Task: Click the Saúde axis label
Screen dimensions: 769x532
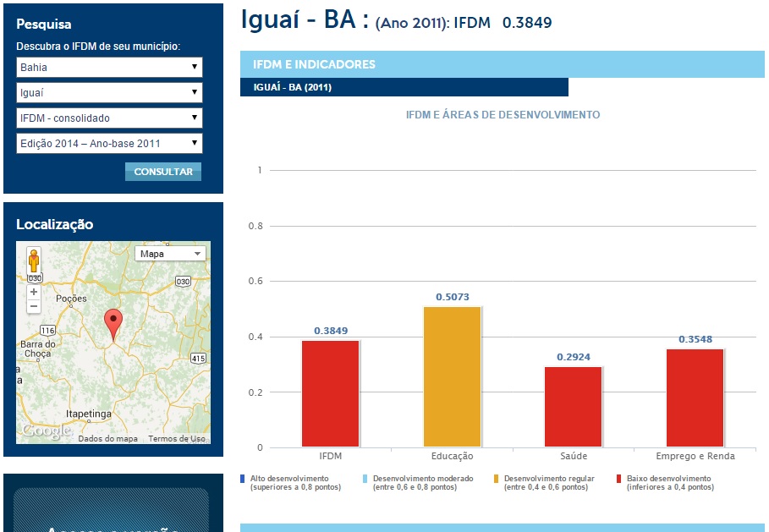Action: [x=574, y=456]
